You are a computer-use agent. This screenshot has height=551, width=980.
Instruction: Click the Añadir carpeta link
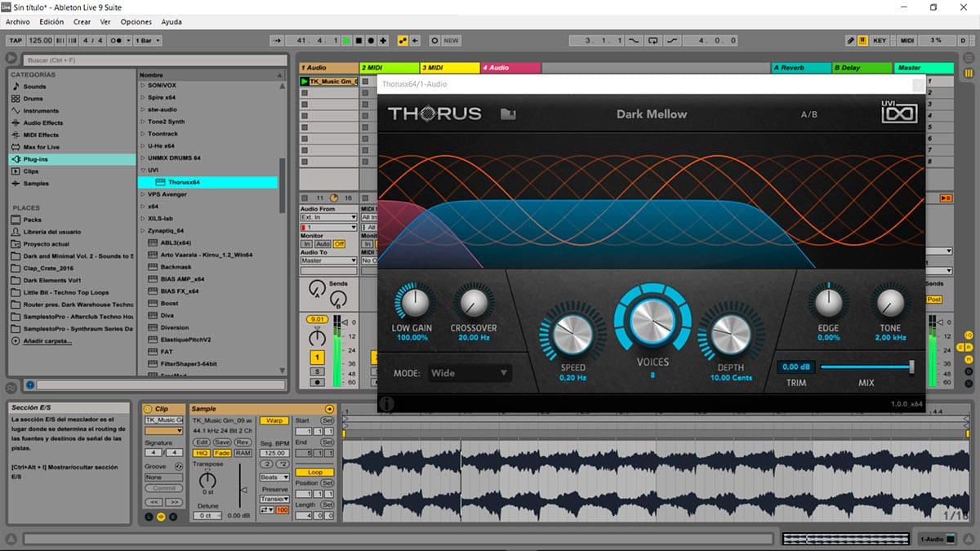[x=48, y=340]
